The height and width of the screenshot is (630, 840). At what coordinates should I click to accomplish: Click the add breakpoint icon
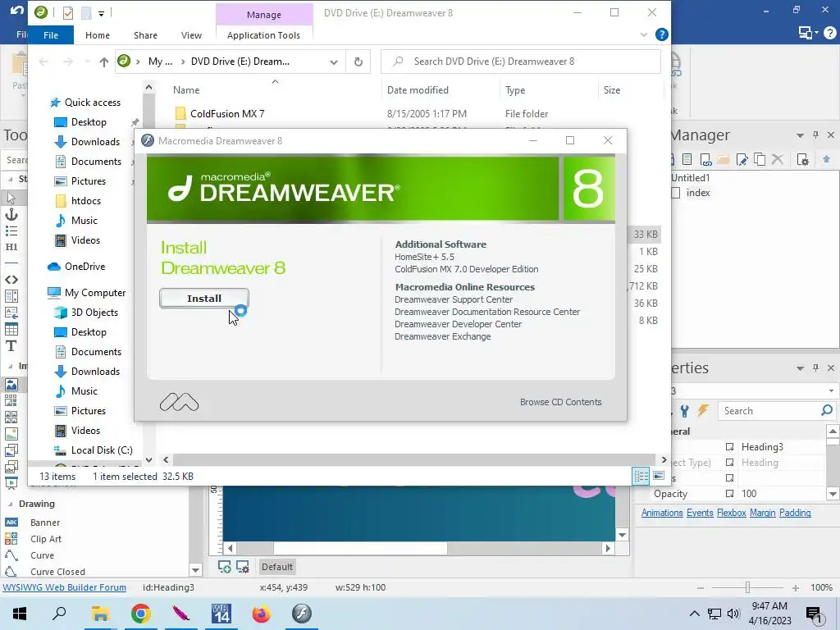coord(225,567)
